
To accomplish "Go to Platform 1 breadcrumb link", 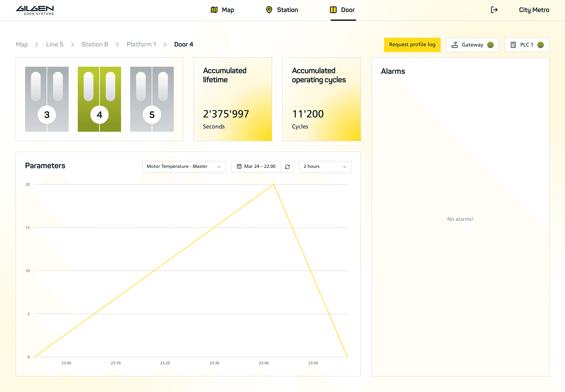I will [141, 44].
